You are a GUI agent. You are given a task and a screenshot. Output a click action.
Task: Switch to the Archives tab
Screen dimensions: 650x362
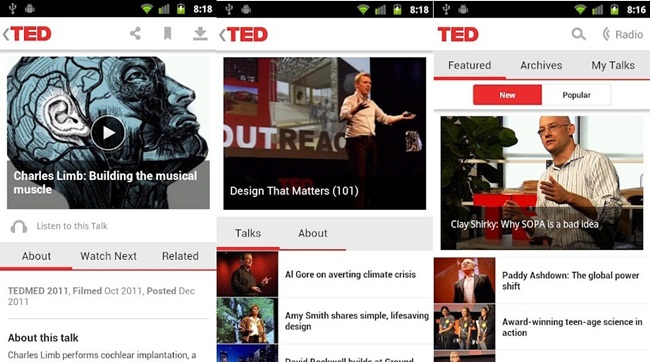tap(541, 66)
